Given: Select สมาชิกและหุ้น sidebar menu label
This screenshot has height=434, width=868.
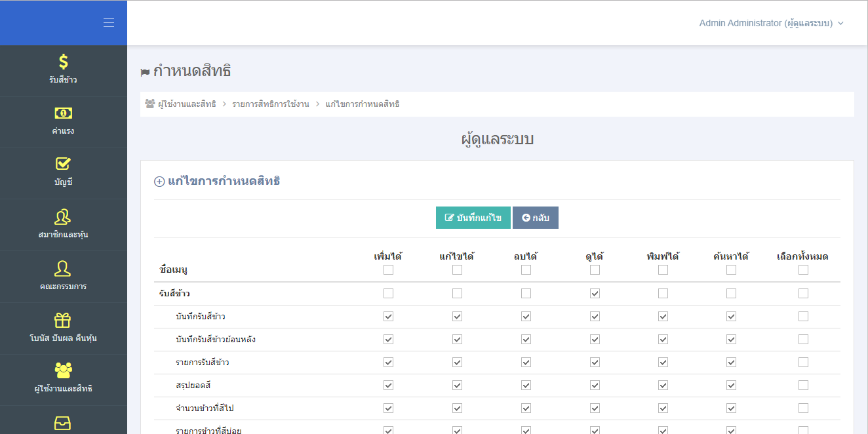Looking at the screenshot, I should (x=64, y=235).
